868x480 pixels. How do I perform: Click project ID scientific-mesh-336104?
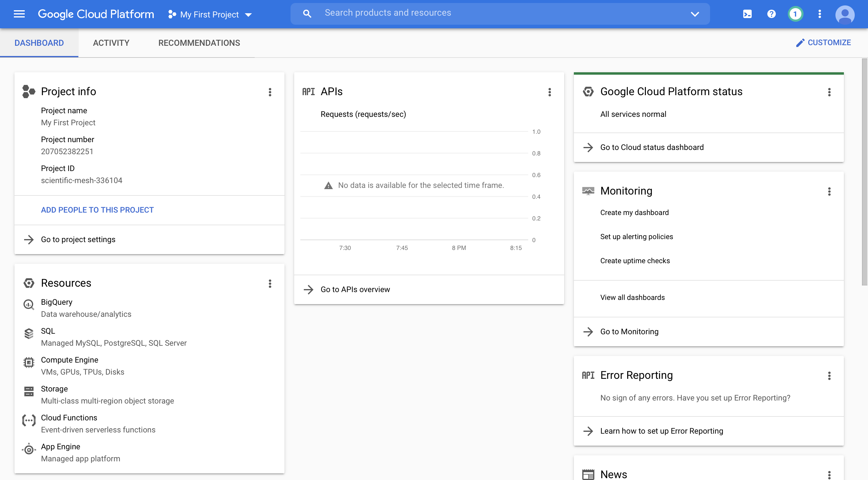click(x=82, y=180)
